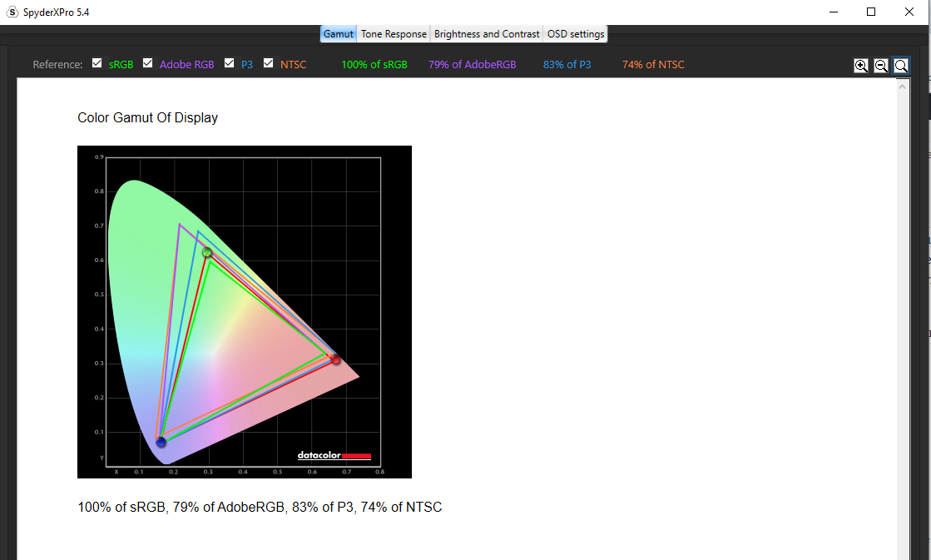Click the NTSC reference label
Image resolution: width=931 pixels, height=560 pixels.
click(294, 65)
